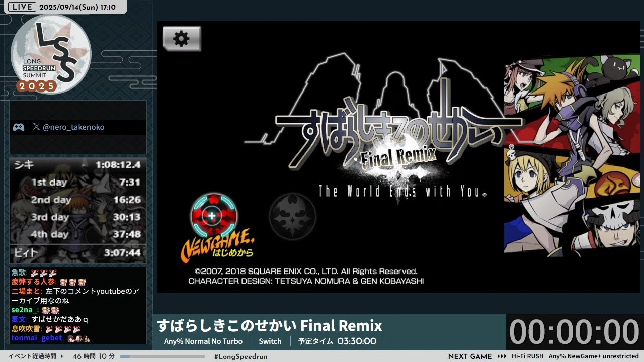Viewport: 644px width, 362px height.
Task: Click the Hi-Fi RUSH next game label
Action: click(x=526, y=356)
